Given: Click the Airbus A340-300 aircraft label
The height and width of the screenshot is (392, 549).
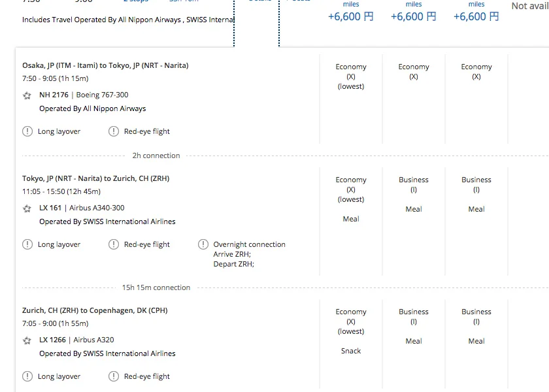Looking at the screenshot, I should pos(97,208).
